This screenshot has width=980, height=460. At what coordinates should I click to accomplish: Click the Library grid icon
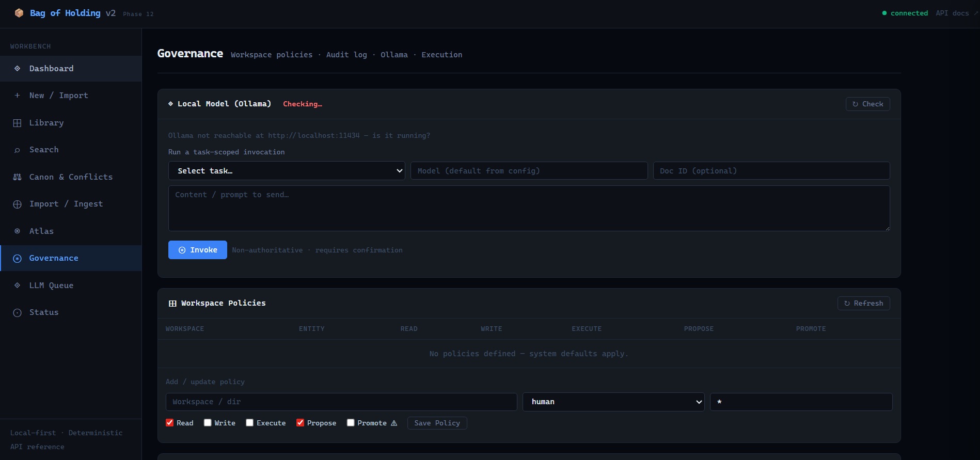[x=18, y=123]
